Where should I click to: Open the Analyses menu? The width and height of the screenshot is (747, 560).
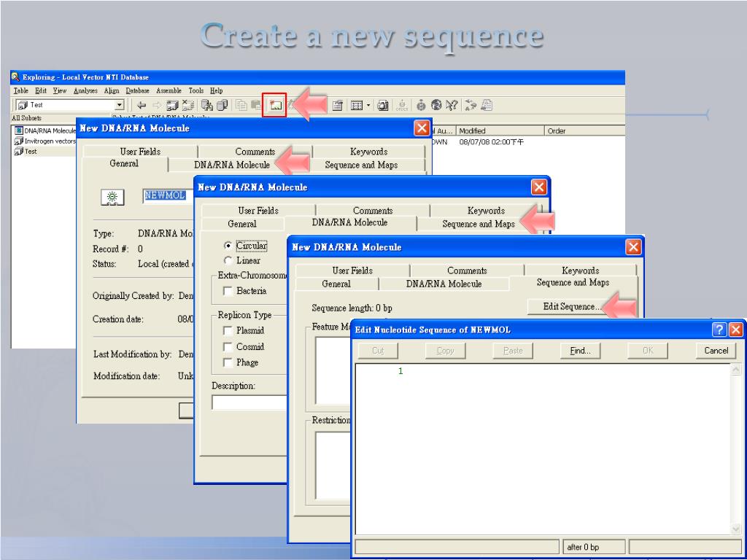(x=86, y=90)
